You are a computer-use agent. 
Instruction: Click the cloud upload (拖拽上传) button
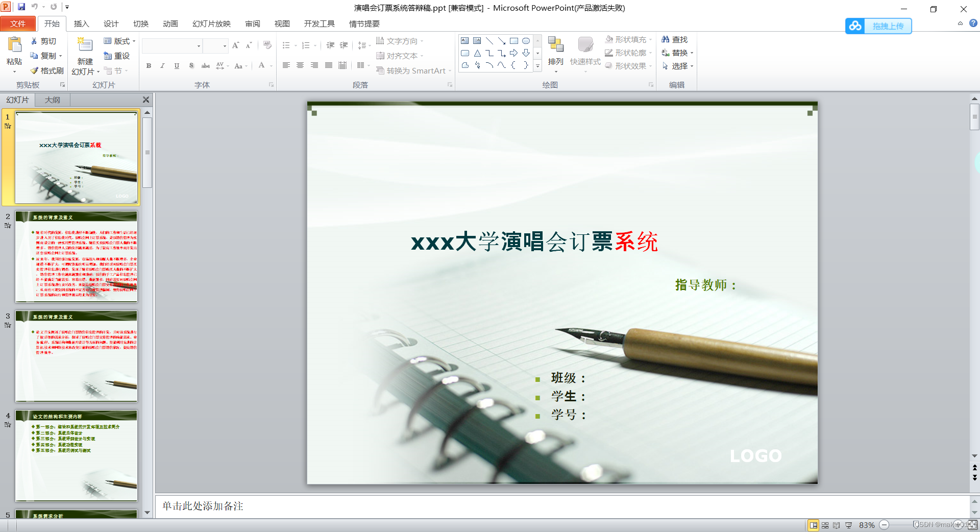[878, 26]
